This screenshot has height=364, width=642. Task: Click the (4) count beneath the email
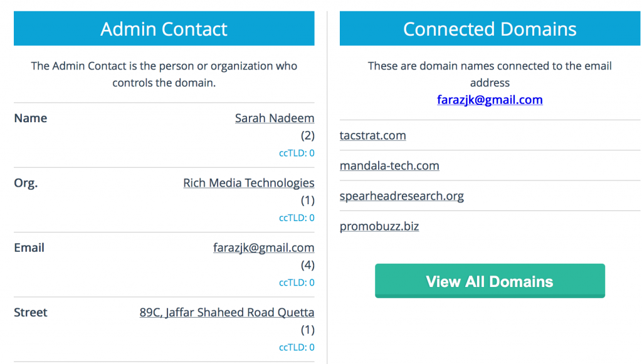pyautogui.click(x=307, y=265)
